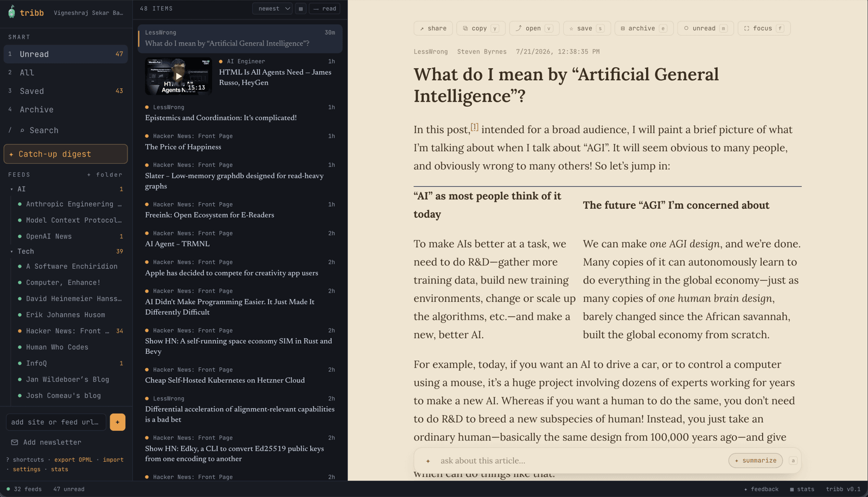Open the stats link in sidebar
This screenshot has height=497, width=868.
pos(60,469)
